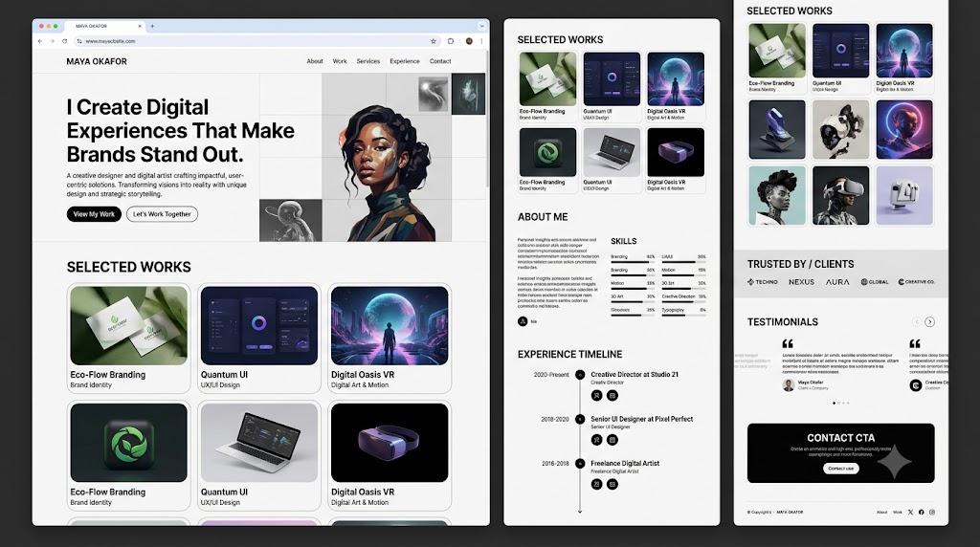This screenshot has height=547, width=980.
Task: Click the tools icon under Creative Director at Studio 21
Action: (x=597, y=395)
